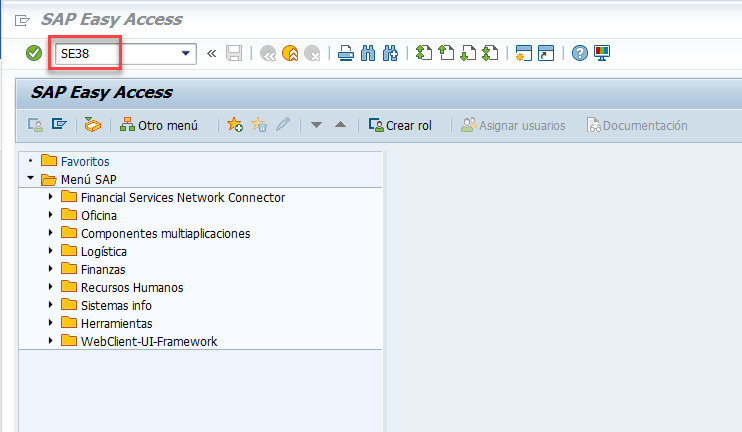Click the Save diskette icon
The image size is (742, 432).
tap(234, 53)
